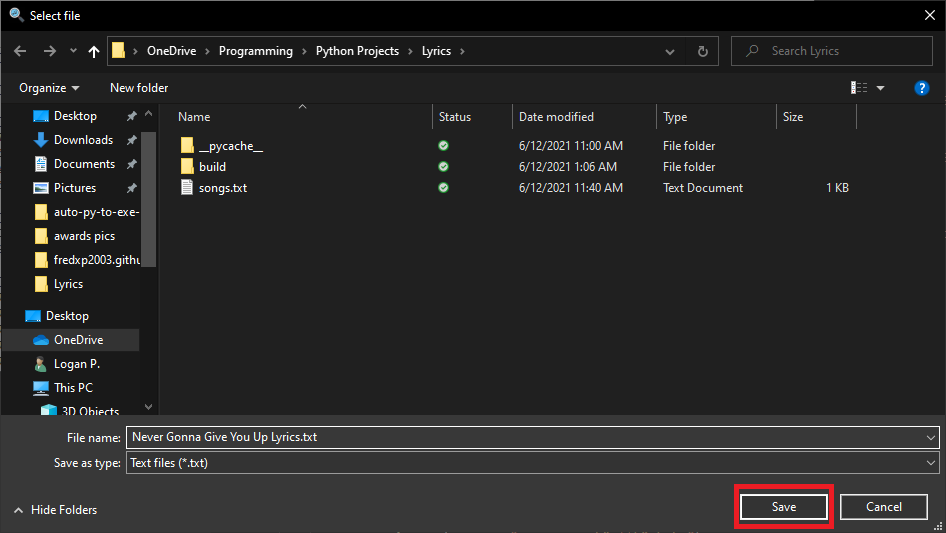Select 3D Objects in navigation tree
Screen dimensions: 946x533
pyautogui.click(x=90, y=411)
